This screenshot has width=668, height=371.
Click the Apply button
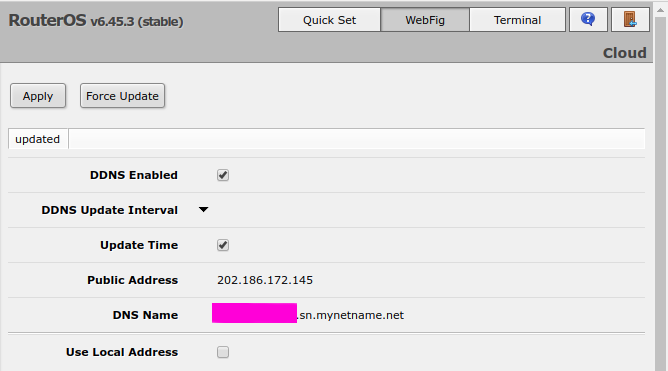click(x=38, y=96)
